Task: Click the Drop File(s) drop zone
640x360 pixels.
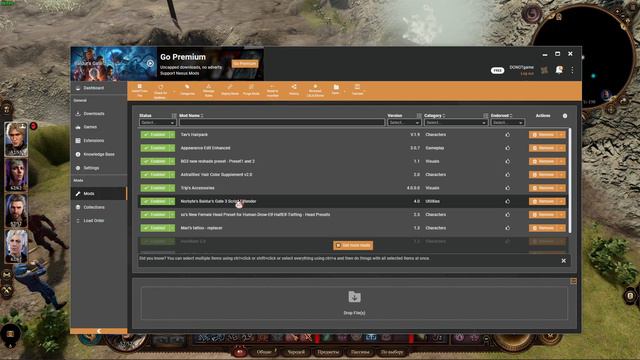Action: 354,303
